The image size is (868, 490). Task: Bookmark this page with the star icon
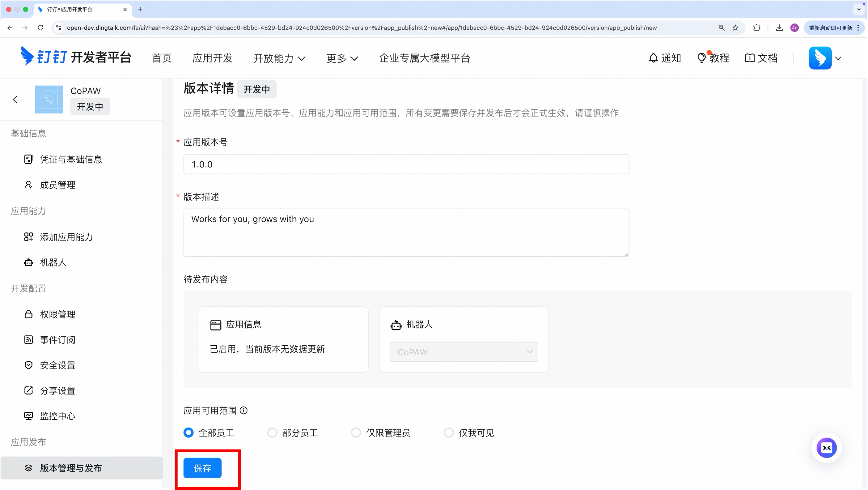(735, 28)
